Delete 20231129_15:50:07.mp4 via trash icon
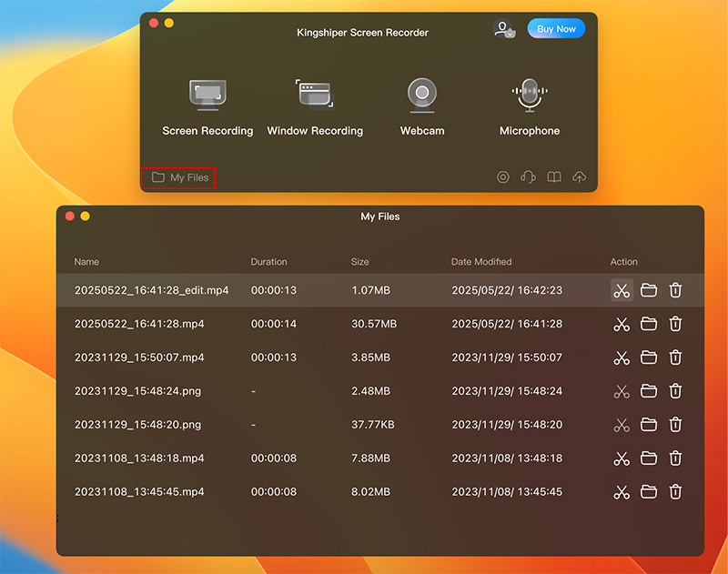The image size is (728, 574). click(675, 357)
